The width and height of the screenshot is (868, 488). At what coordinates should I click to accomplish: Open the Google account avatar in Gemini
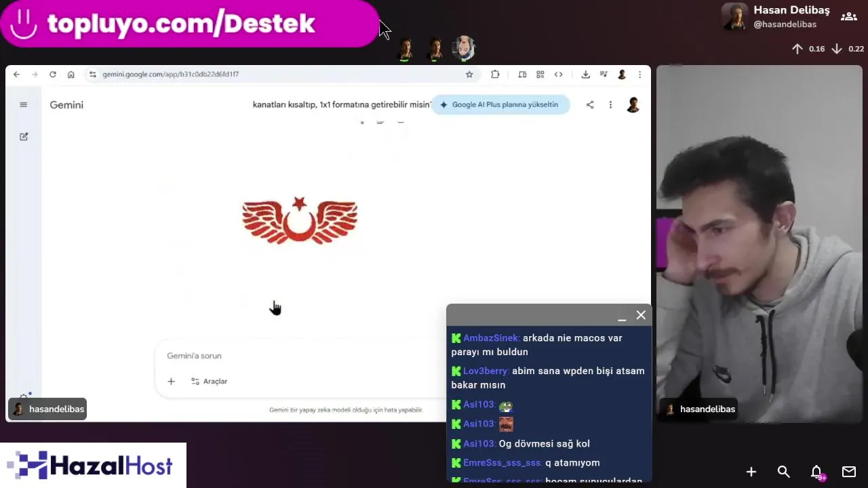coord(633,104)
